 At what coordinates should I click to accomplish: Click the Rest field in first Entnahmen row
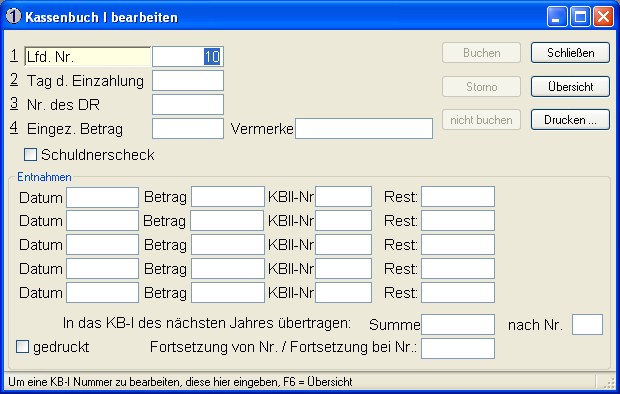click(x=458, y=197)
